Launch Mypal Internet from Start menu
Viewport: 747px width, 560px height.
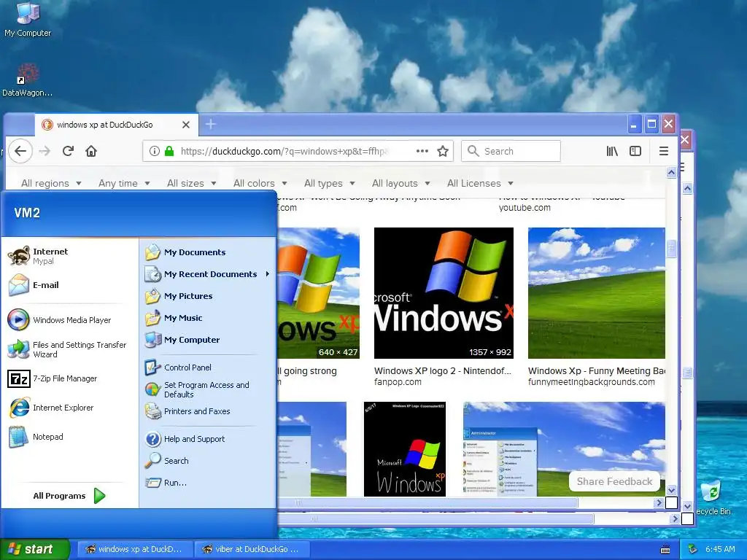click(69, 256)
